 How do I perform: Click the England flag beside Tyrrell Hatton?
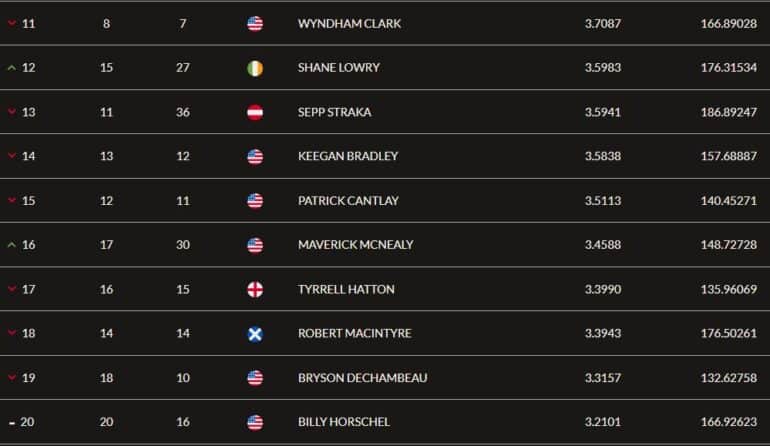point(255,289)
